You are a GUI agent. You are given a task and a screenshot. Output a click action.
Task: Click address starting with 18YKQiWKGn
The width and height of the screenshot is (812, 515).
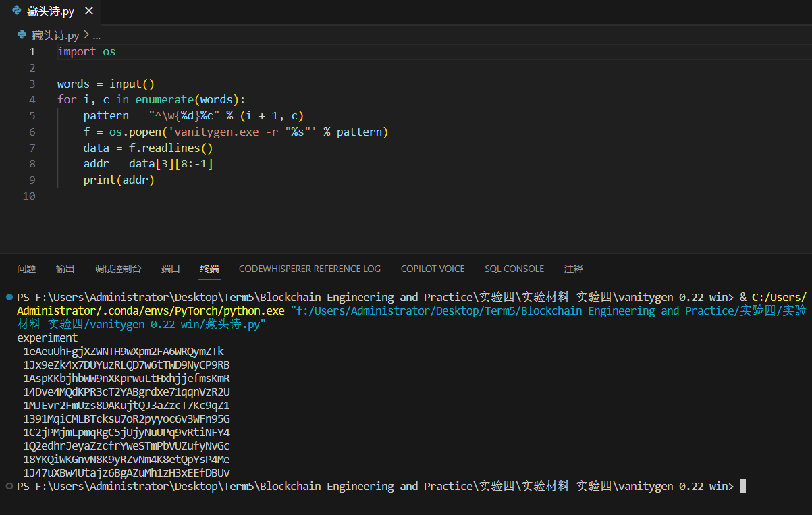126,459
